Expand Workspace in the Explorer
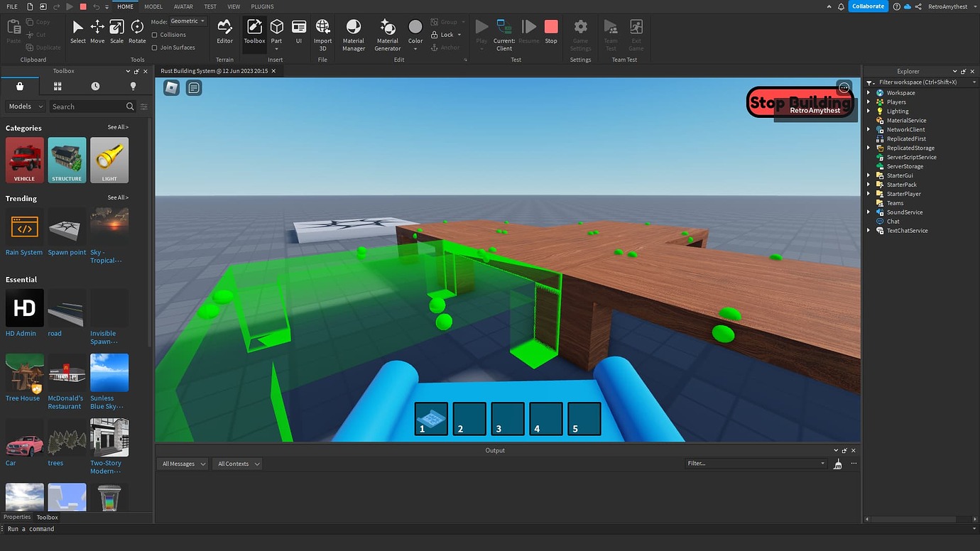 coord(869,92)
